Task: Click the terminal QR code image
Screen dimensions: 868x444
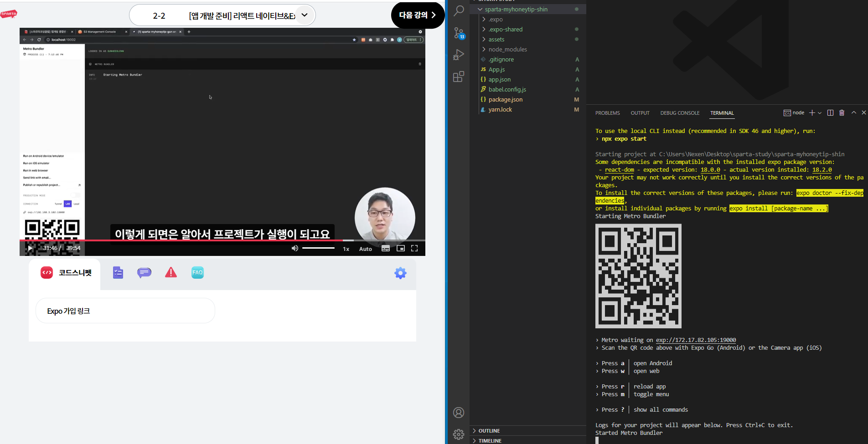Action: coord(638,276)
